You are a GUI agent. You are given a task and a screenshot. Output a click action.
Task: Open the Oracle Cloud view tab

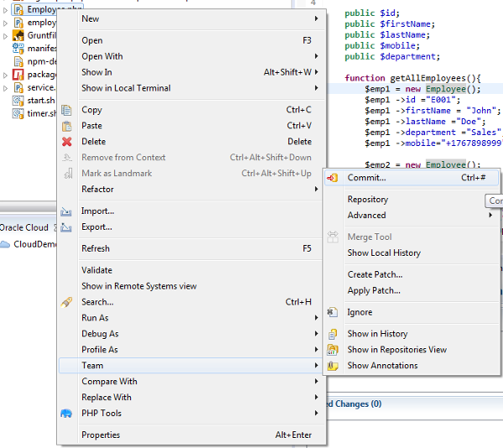23,227
